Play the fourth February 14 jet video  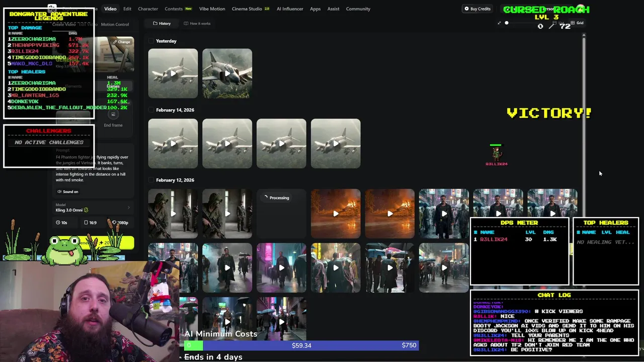(x=336, y=143)
